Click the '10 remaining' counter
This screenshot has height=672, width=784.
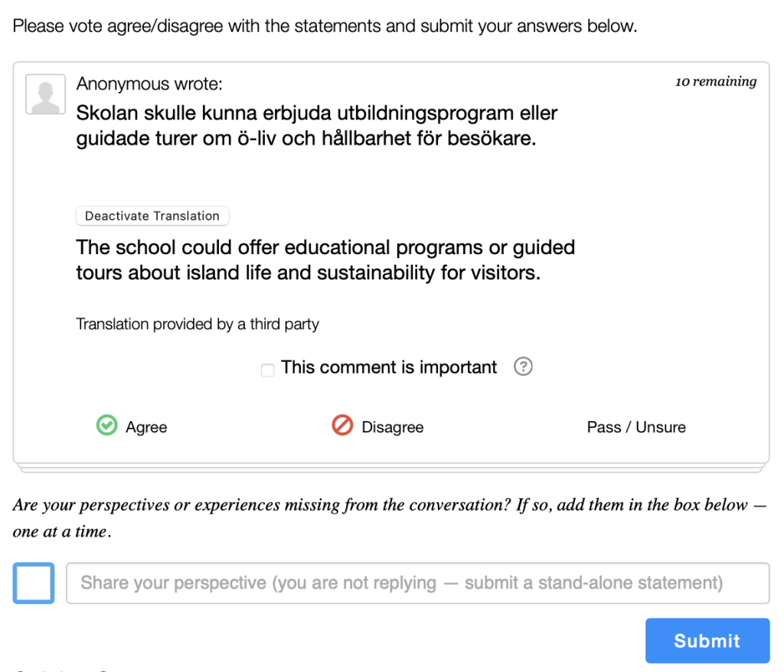tap(716, 81)
